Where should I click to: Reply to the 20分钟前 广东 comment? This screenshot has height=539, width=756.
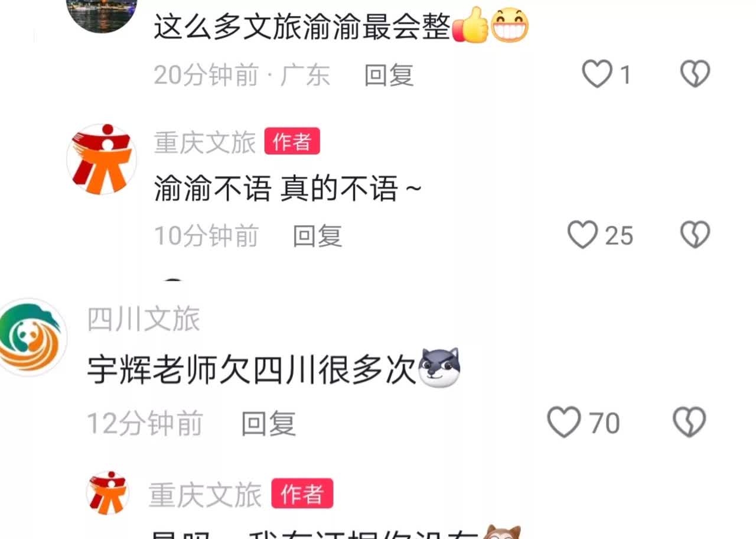point(389,75)
